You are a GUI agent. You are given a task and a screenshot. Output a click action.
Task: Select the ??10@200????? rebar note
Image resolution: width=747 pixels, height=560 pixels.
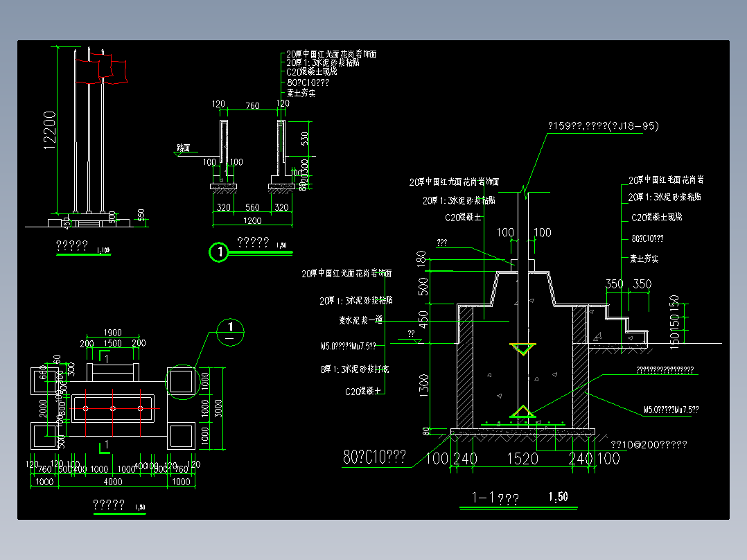649,445
